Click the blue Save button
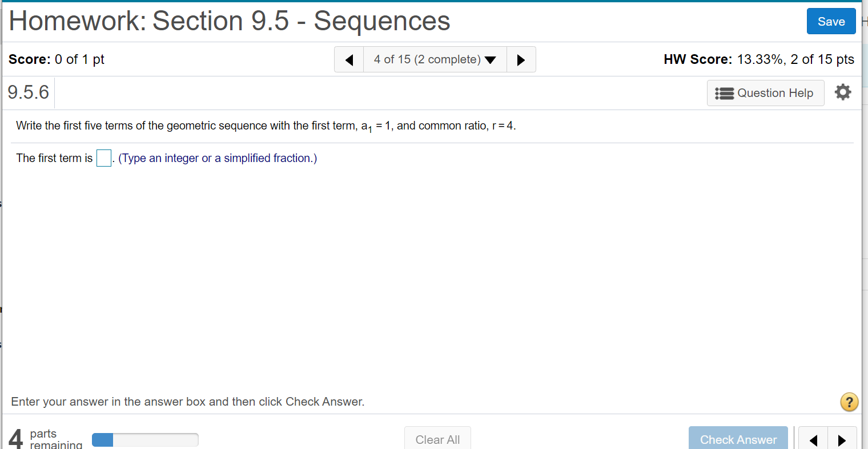The height and width of the screenshot is (449, 868). [831, 22]
